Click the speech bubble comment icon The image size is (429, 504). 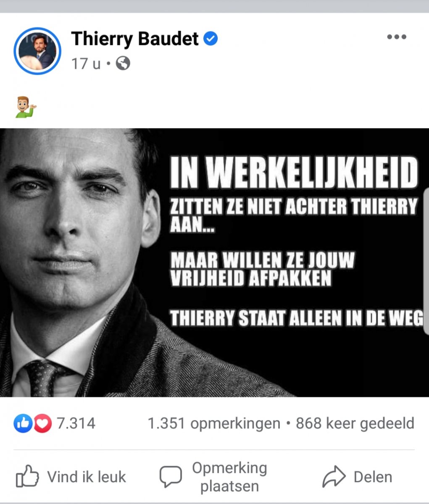click(171, 477)
